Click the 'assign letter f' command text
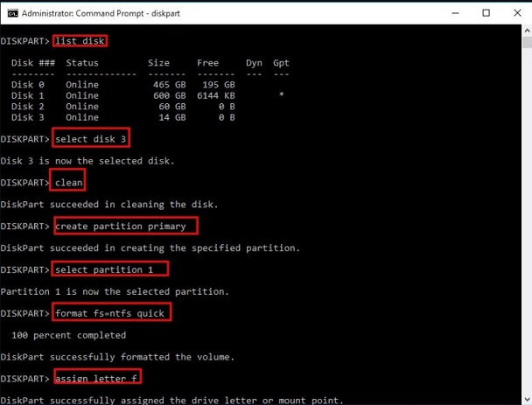 coord(96,379)
